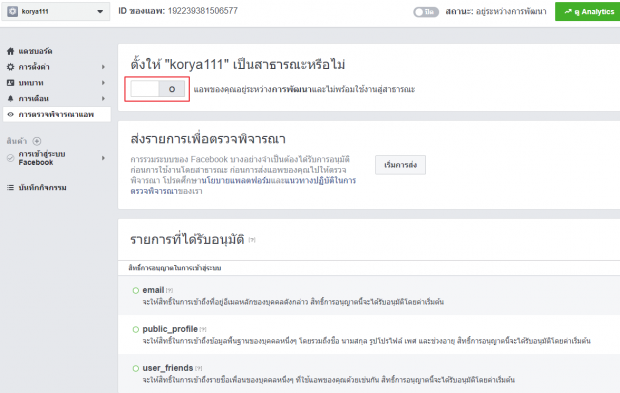Click the plus icon next to สินค้า
This screenshot has height=393, width=620.
(37, 141)
